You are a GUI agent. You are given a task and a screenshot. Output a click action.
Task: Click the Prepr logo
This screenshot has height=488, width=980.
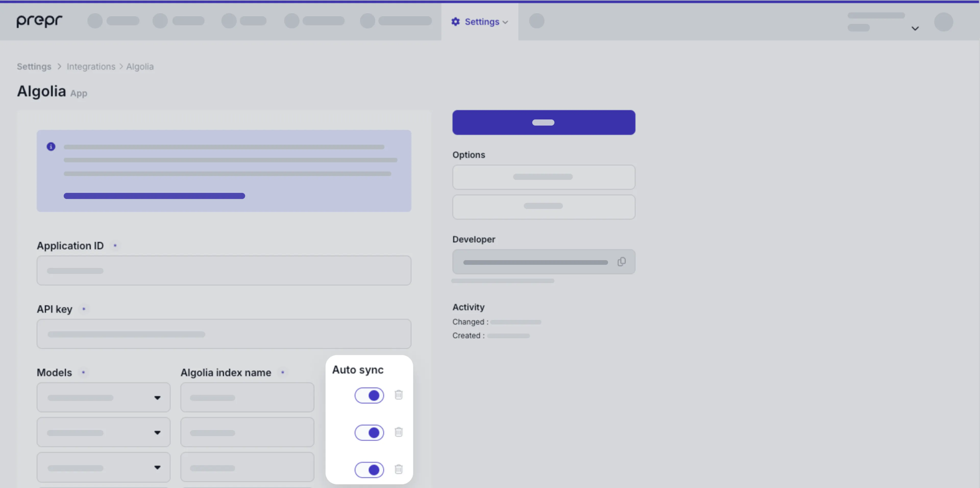[39, 21]
